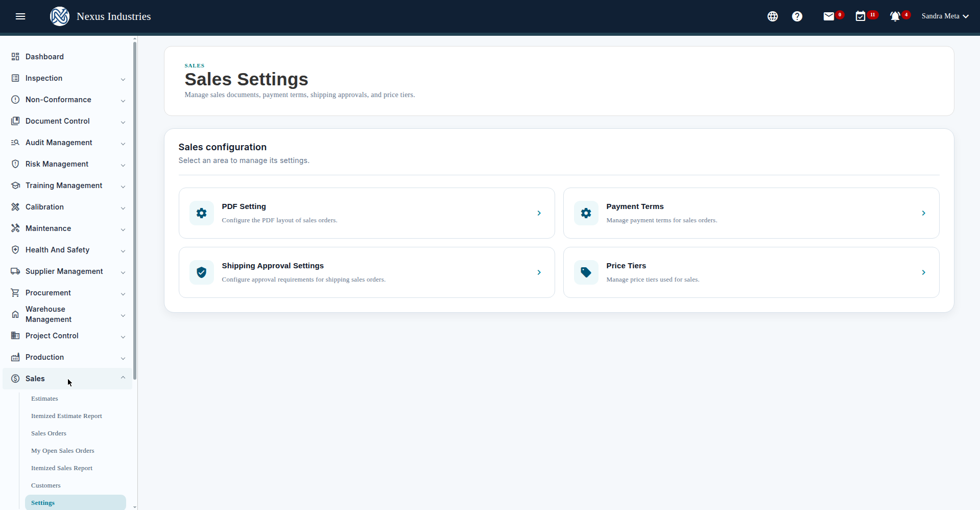
Task: Click the PDF Setting arrow chevron
Action: pos(539,213)
